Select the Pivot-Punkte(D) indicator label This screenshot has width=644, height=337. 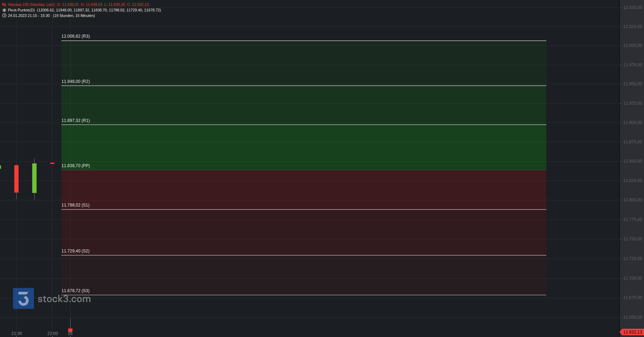pyautogui.click(x=21, y=10)
